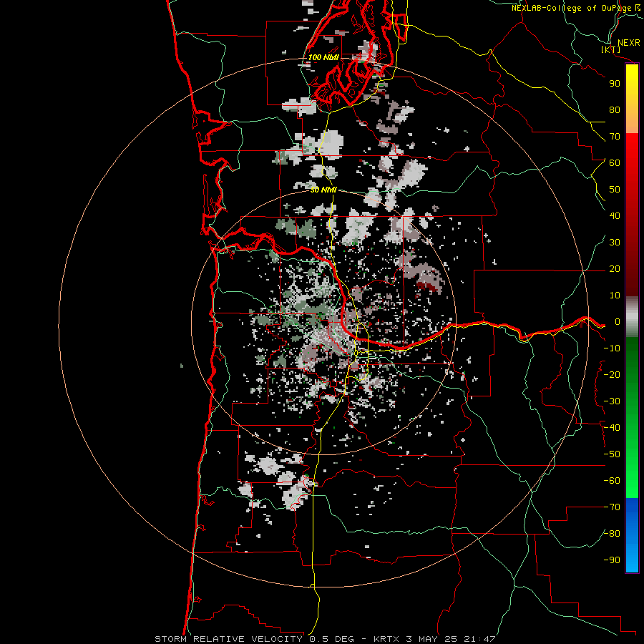Click the Storm Relative Velocity caption at bottom

[325, 639]
